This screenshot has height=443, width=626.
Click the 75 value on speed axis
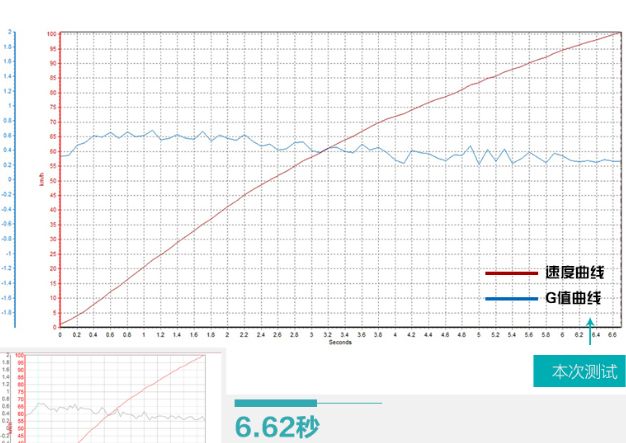(53, 107)
